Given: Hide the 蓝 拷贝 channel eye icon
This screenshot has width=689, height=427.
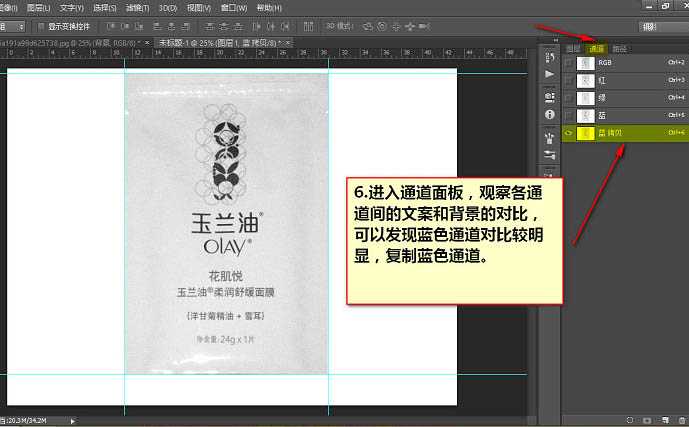Looking at the screenshot, I should (x=569, y=132).
